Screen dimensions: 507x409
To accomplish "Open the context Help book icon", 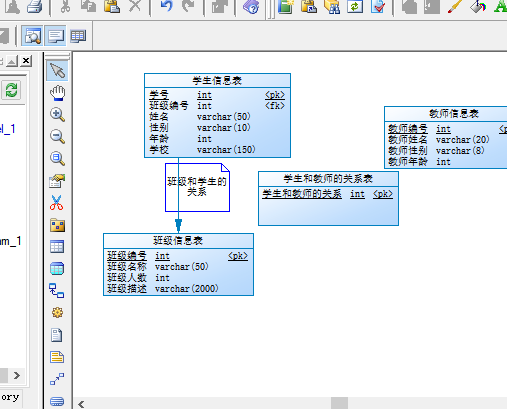I will pos(251,7).
